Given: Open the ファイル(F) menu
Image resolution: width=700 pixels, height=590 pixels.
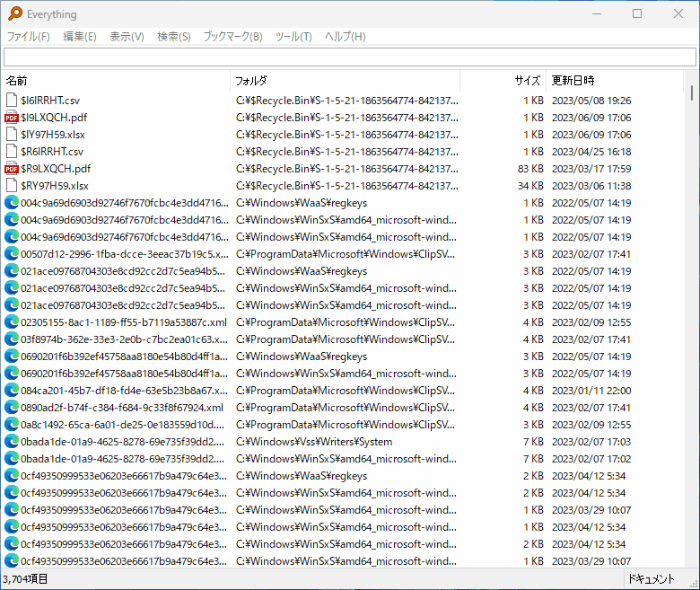Looking at the screenshot, I should (28, 37).
